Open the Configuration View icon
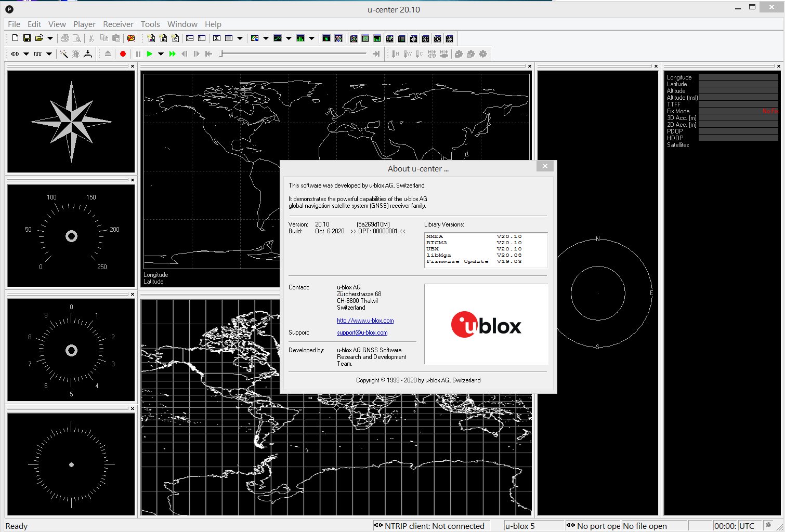Image resolution: width=785 pixels, height=532 pixels. coord(202,38)
